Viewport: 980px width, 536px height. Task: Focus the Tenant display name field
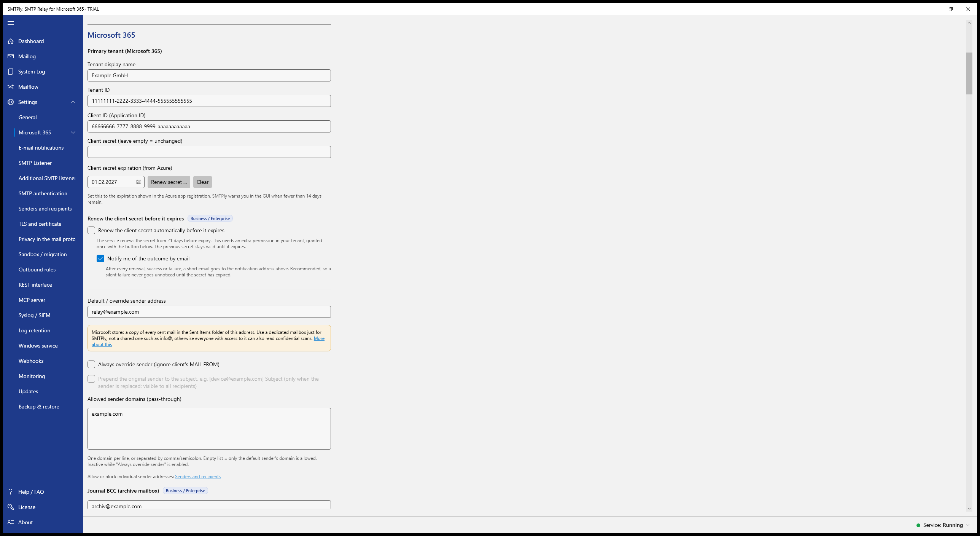209,75
